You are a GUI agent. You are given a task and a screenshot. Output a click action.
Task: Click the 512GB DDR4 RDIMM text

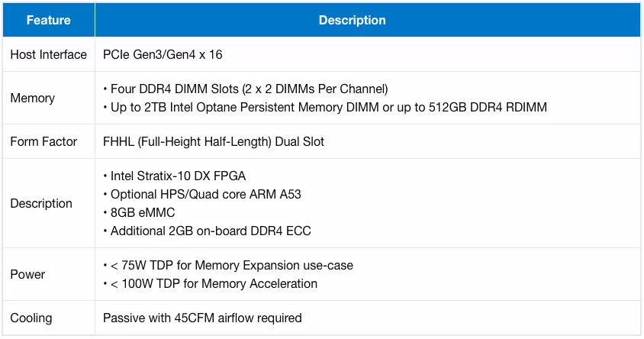(488, 107)
